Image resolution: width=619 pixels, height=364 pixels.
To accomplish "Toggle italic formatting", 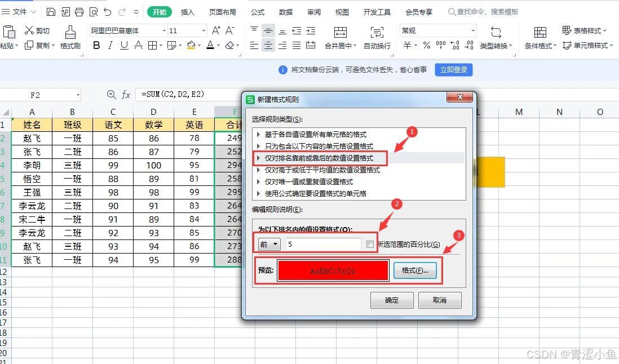I will pos(110,45).
